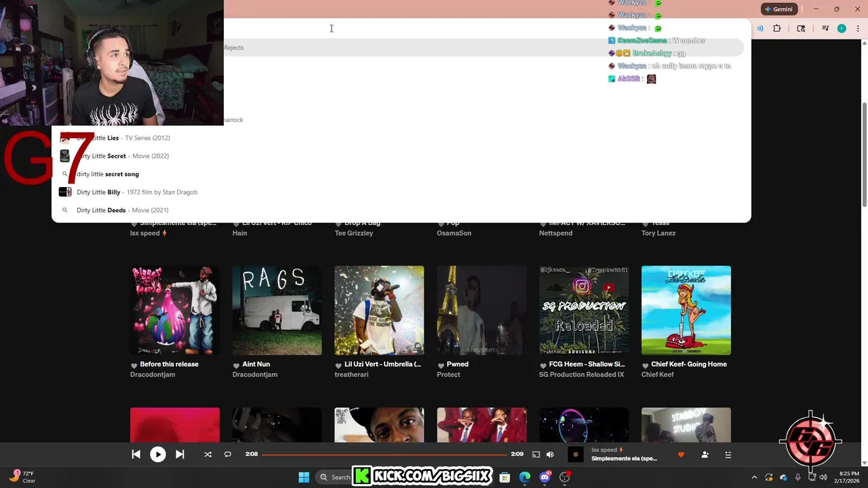Like the FCG Heem Shallow heart
The width and height of the screenshot is (868, 488).
(542, 365)
